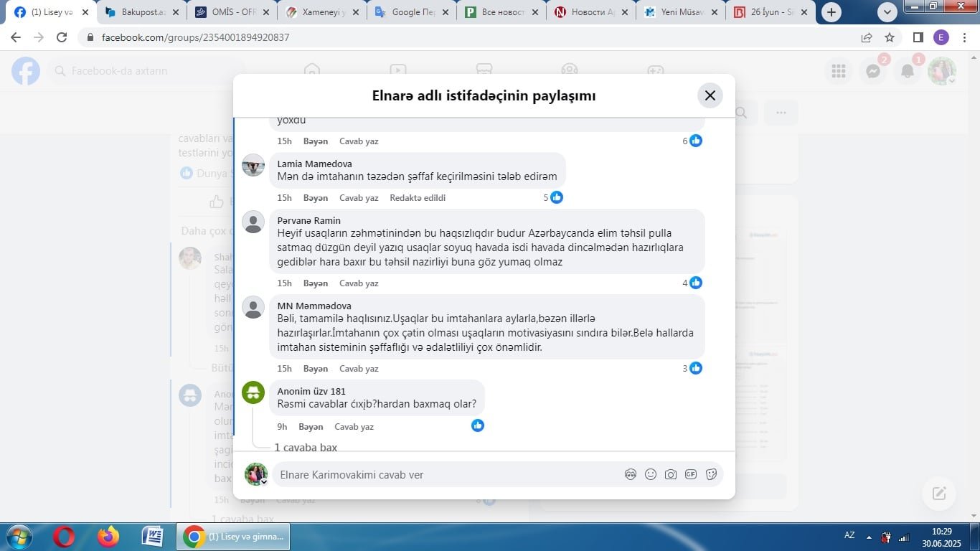Open emoji picker in reply box
Screen dimensions: 980x551
click(651, 474)
